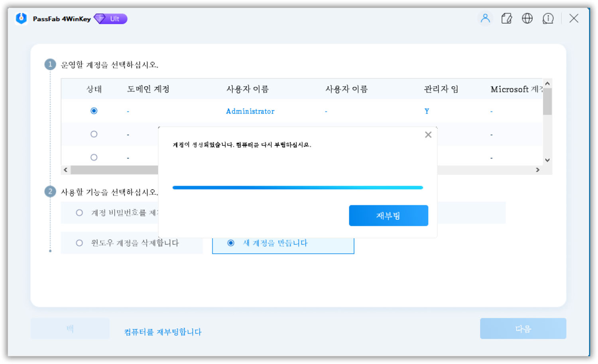This screenshot has height=364, width=598.
Task: Click the down arrow of the vertical scrollbar
Action: [547, 160]
